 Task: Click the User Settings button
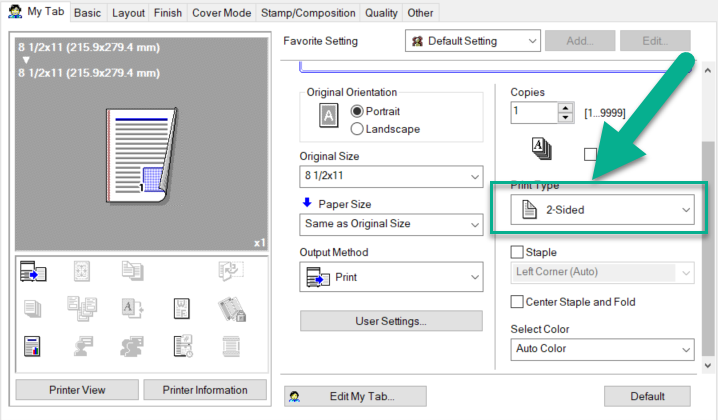click(391, 321)
